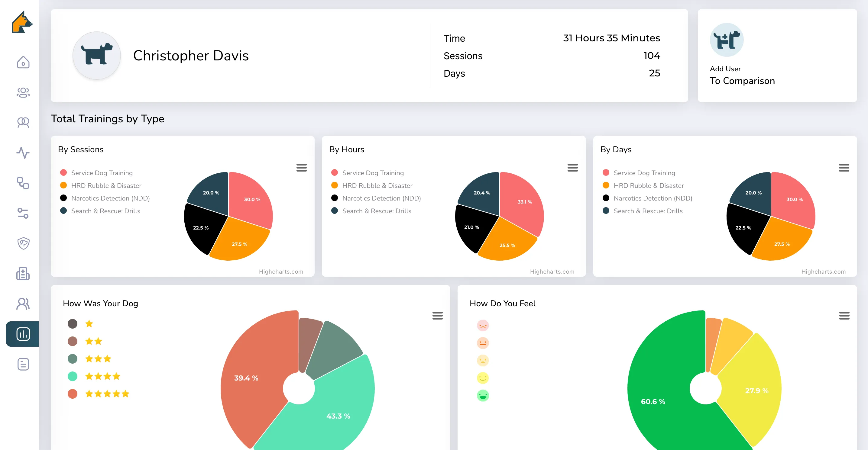
Task: Open By Hours chart context menu
Action: (572, 167)
